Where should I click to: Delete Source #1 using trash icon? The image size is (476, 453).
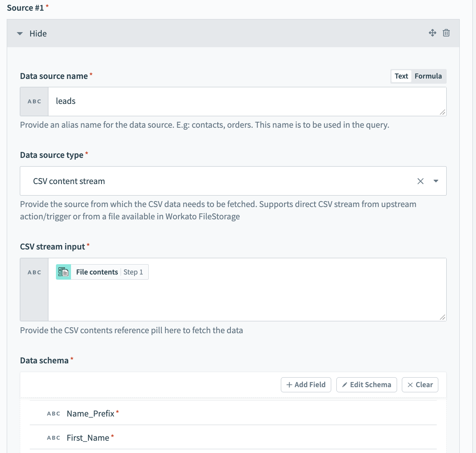pyautogui.click(x=446, y=33)
